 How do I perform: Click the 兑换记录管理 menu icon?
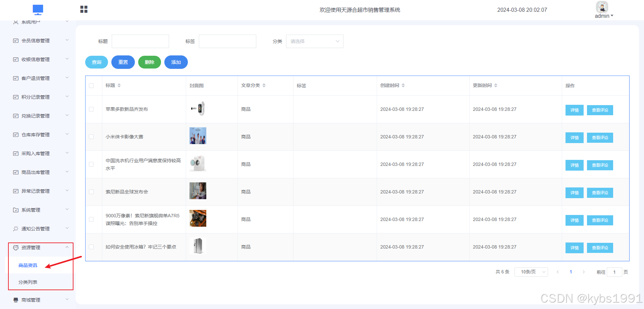point(16,116)
